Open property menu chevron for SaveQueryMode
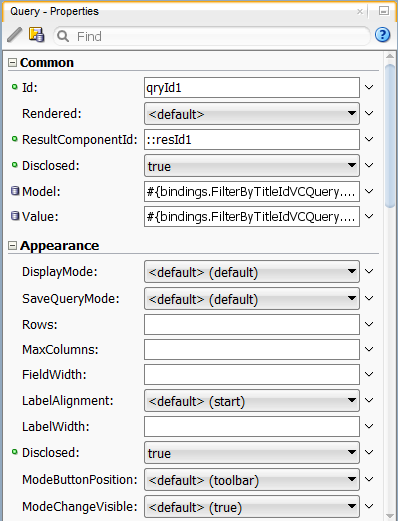 click(369, 298)
